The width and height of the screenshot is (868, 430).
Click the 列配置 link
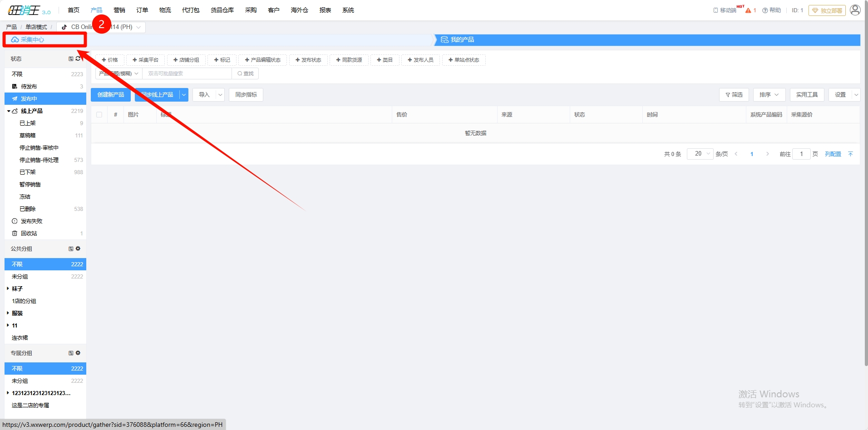tap(833, 154)
